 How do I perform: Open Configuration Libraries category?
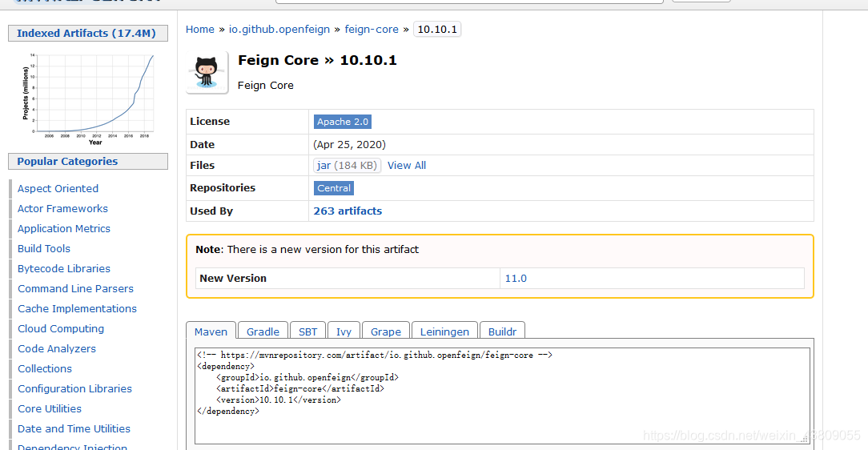click(x=74, y=388)
